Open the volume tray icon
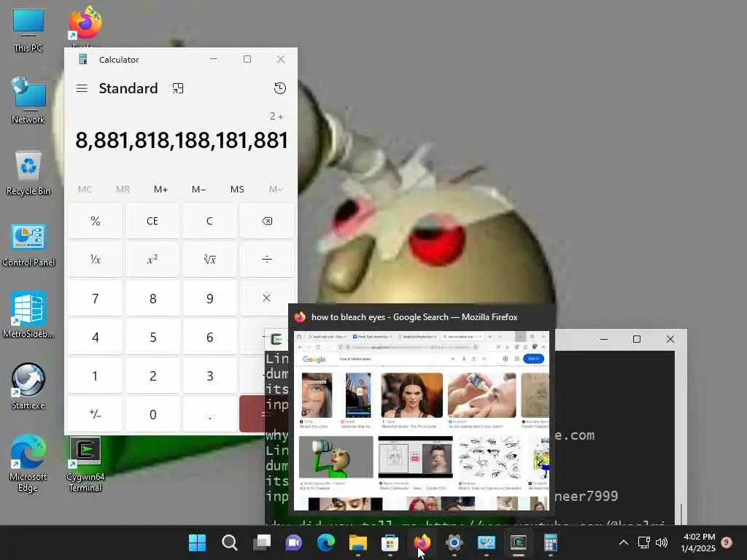747x560 pixels. (662, 542)
